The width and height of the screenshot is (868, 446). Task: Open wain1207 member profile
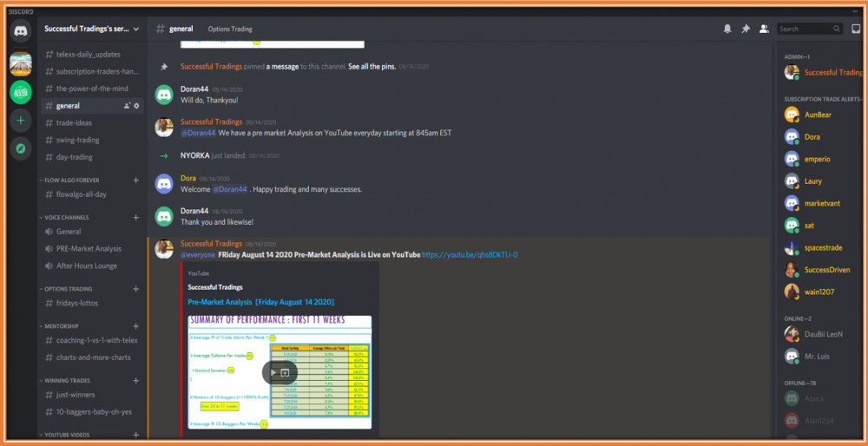tap(821, 292)
